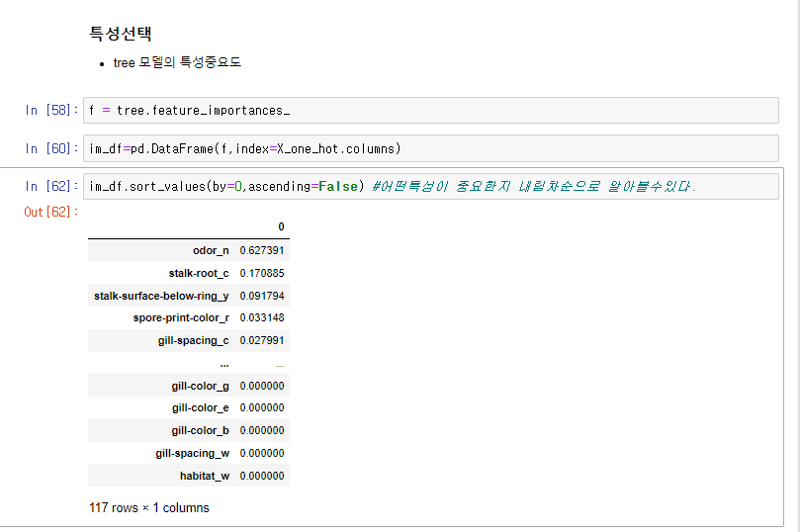Click the 특성선택 markdown heading

pyautogui.click(x=121, y=34)
